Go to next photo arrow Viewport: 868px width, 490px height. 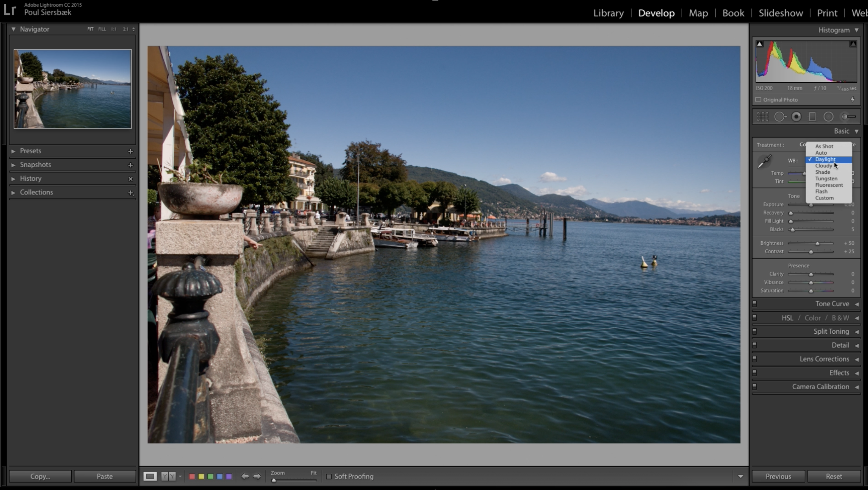point(257,476)
